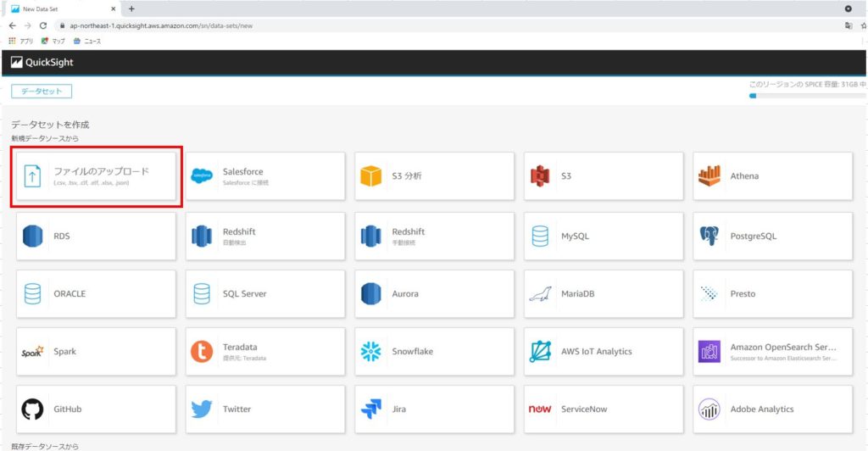868x451 pixels.
Task: Click the GitHub label text
Action: (68, 409)
